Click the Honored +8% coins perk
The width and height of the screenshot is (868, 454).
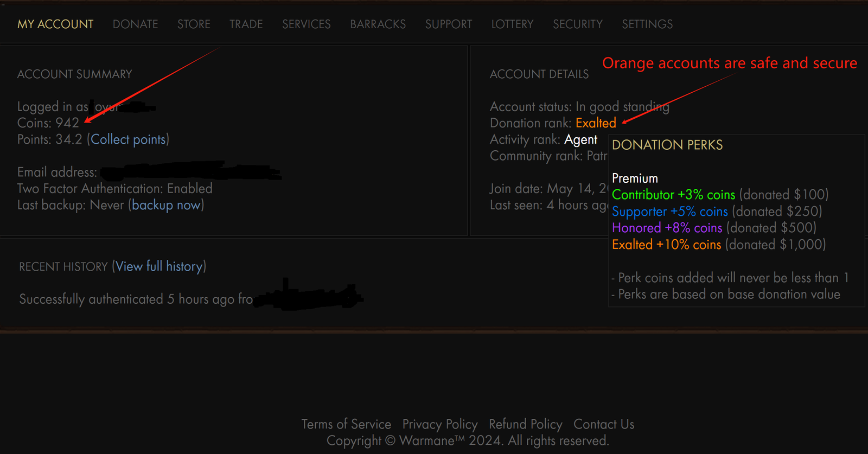click(x=667, y=228)
